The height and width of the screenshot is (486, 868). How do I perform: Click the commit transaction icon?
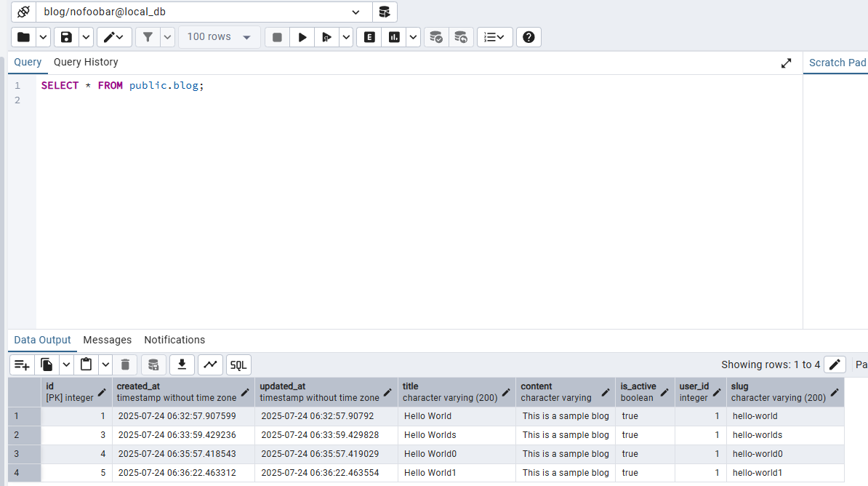click(x=436, y=37)
